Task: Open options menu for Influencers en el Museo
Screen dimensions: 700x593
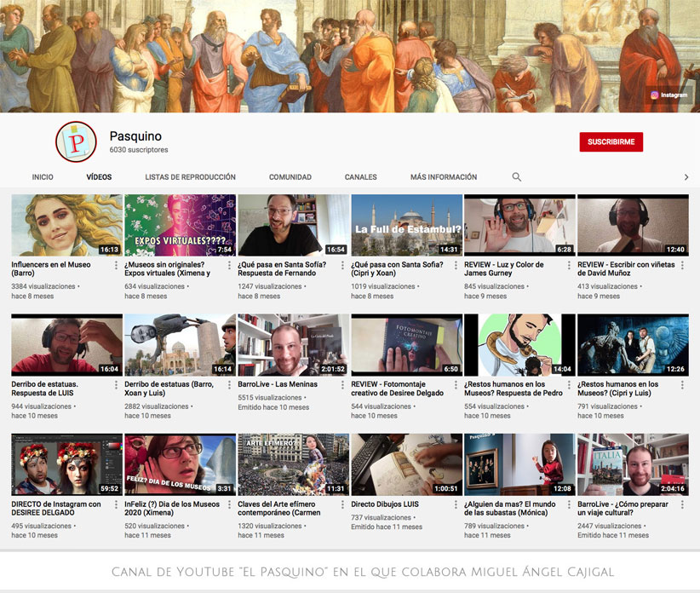Action: pos(116,265)
